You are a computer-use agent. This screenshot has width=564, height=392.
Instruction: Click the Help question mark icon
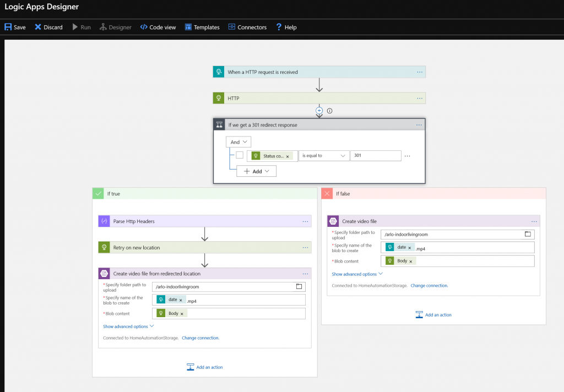[279, 27]
